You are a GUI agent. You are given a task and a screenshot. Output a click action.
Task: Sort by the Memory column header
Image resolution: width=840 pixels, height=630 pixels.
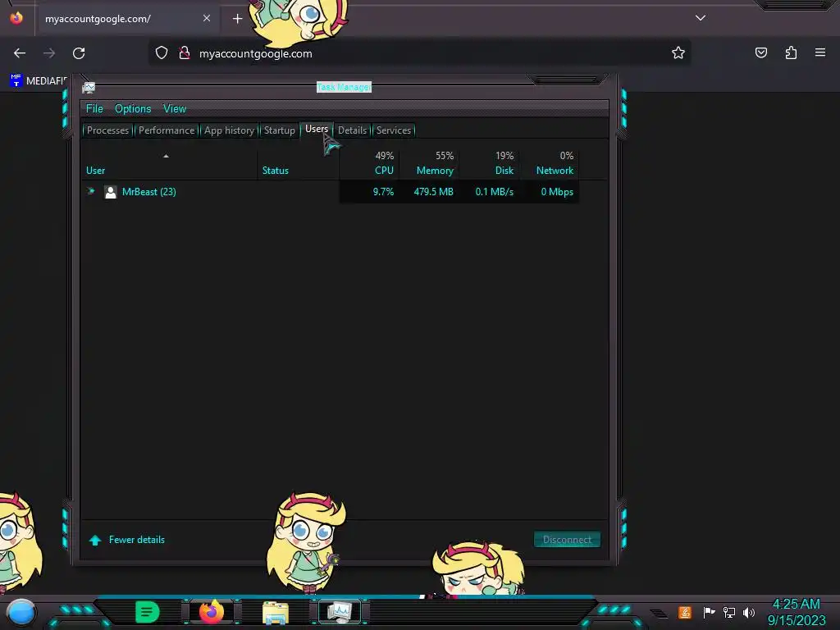(429, 164)
